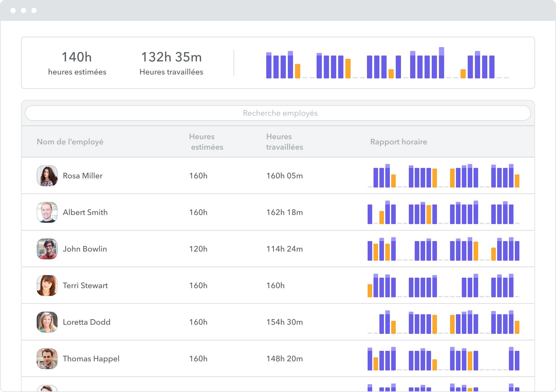Screen dimensions: 556x392
Task: Click Thomas Happel's 160h estimated value
Action: click(198, 359)
